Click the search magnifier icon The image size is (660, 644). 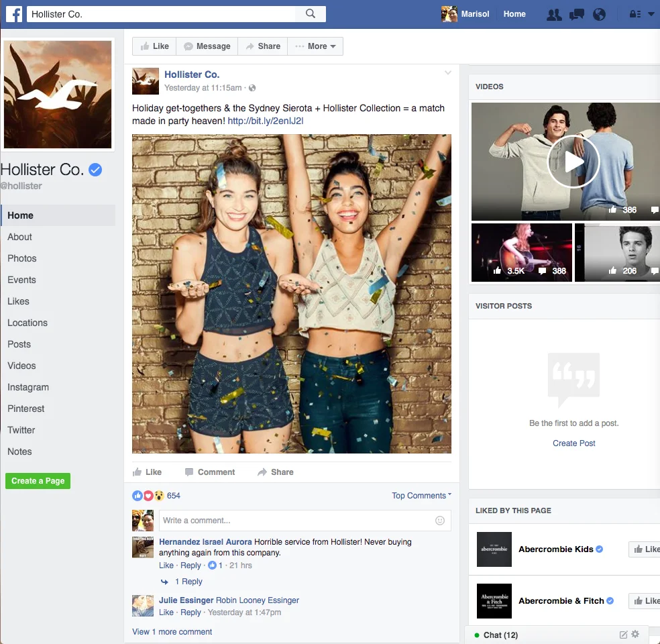312,13
